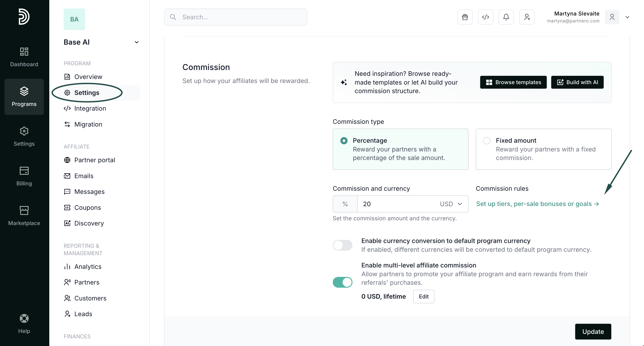Open the USD currency dropdown
The width and height of the screenshot is (644, 346).
point(451,204)
